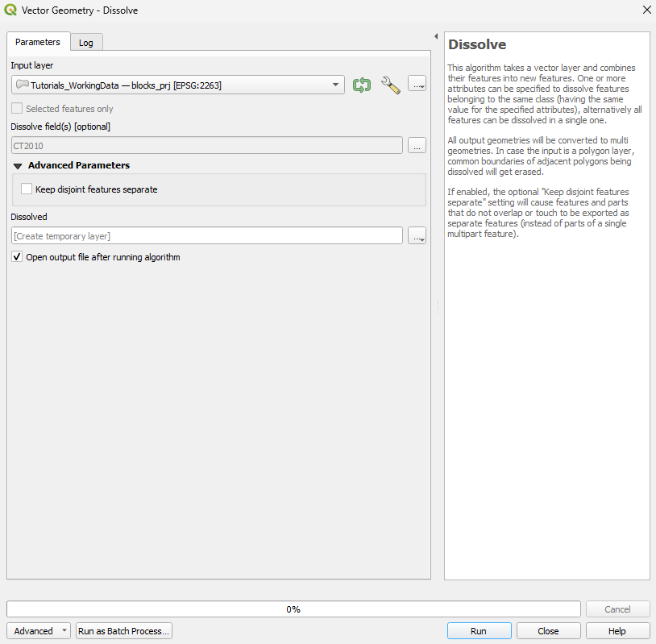Click the Create temporary layer output field
The height and width of the screenshot is (644, 656).
pyautogui.click(x=207, y=235)
